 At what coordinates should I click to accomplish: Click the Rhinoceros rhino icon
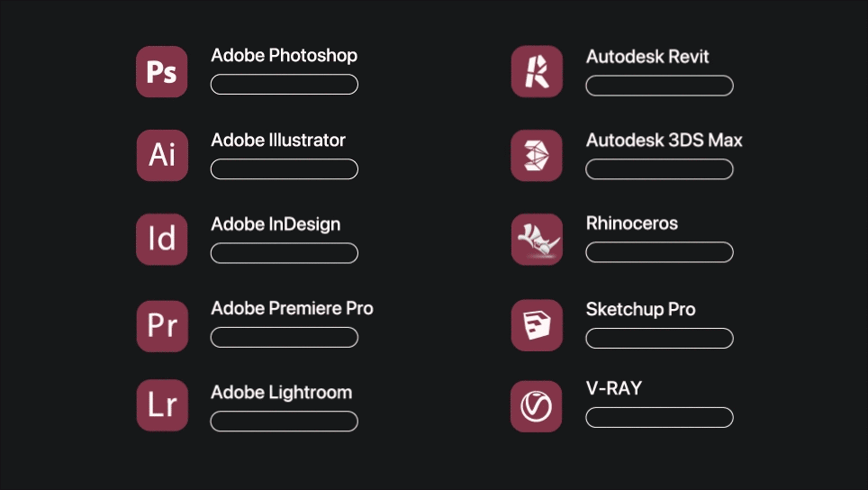pyautogui.click(x=537, y=240)
